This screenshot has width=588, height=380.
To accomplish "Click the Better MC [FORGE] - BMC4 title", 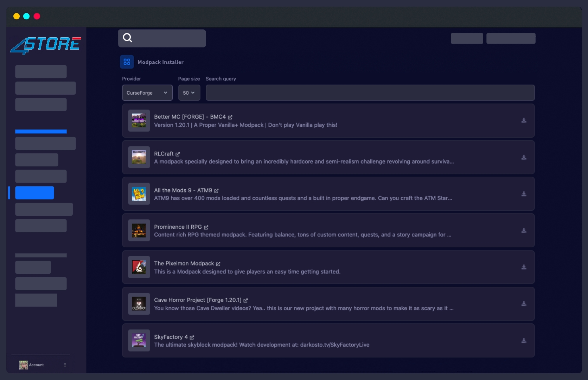I will coord(190,117).
